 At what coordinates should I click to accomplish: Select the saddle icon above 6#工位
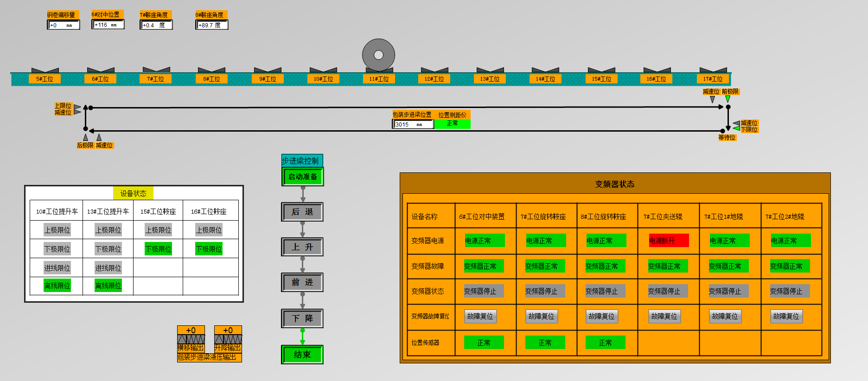click(x=101, y=70)
